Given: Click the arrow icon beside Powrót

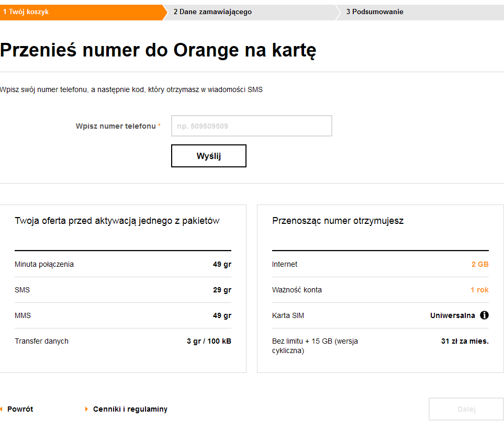Looking at the screenshot, I should click(2, 409).
